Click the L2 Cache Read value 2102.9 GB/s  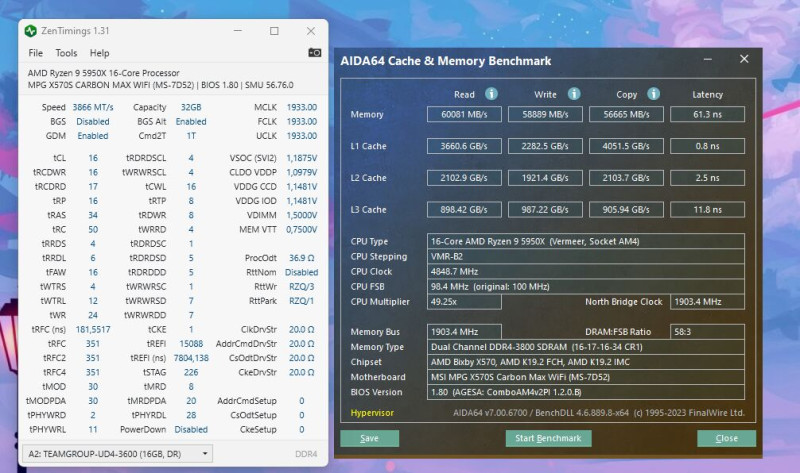tap(464, 178)
